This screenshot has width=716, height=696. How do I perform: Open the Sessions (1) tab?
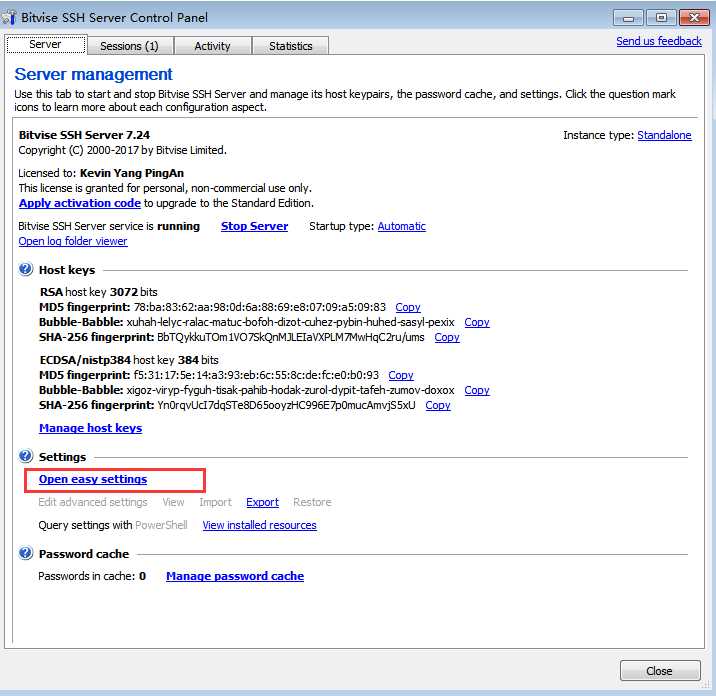[129, 46]
